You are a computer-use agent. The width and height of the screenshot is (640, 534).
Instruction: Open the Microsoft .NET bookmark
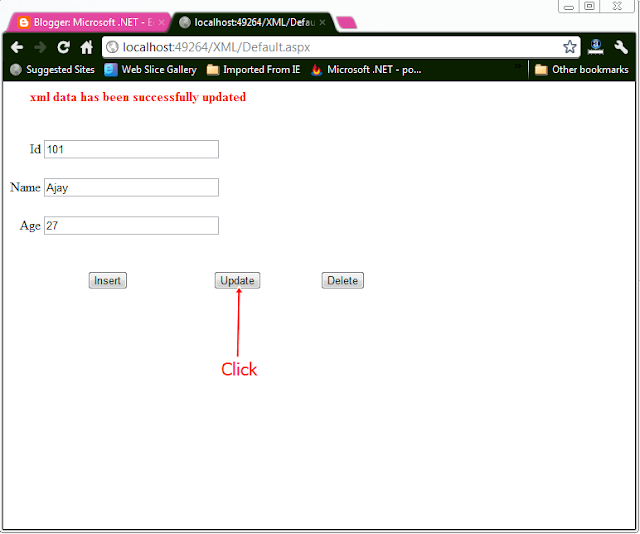366,70
